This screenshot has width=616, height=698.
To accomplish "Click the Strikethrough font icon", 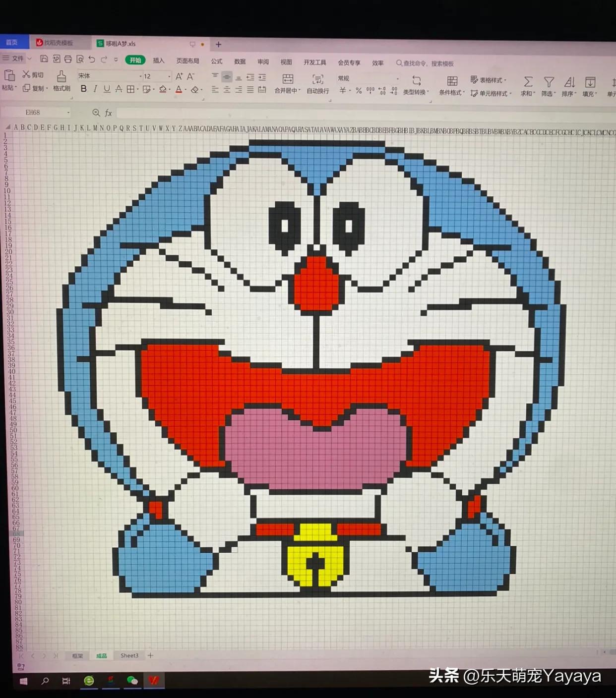I will [119, 89].
